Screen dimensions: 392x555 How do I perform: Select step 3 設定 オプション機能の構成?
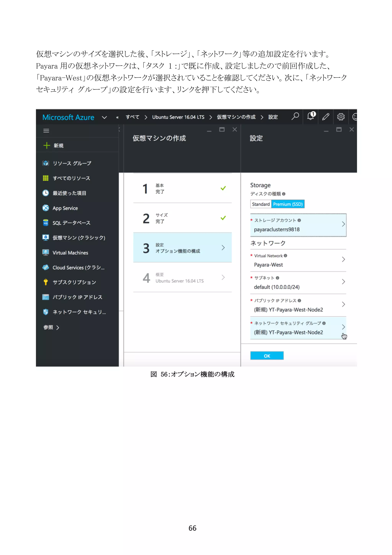point(182,248)
